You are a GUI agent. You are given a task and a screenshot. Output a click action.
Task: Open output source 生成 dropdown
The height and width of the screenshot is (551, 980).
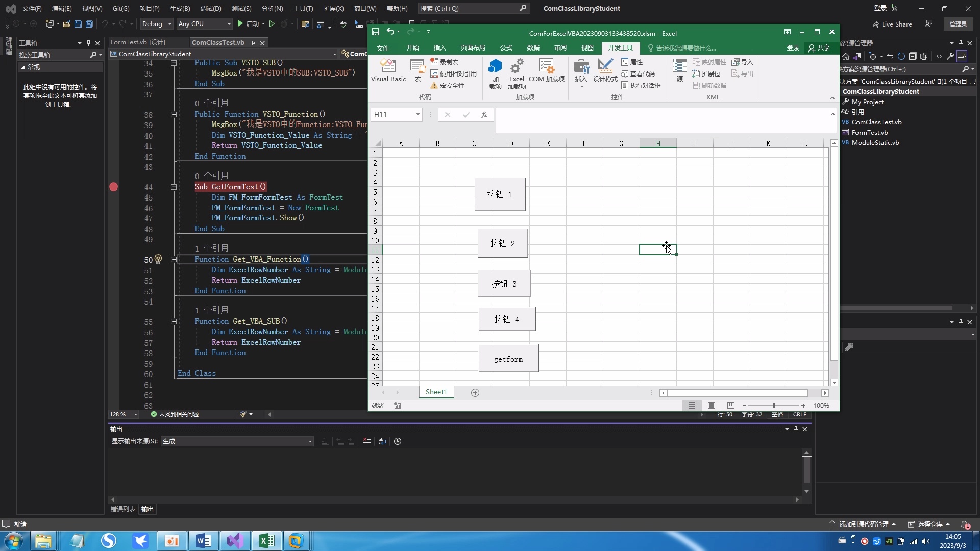[310, 441]
